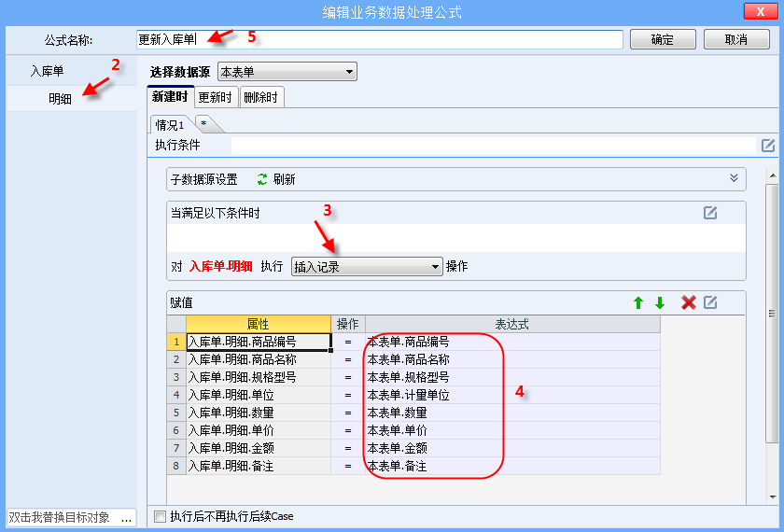Switch to the 新建时 tab
The height and width of the screenshot is (532, 784).
pos(170,96)
